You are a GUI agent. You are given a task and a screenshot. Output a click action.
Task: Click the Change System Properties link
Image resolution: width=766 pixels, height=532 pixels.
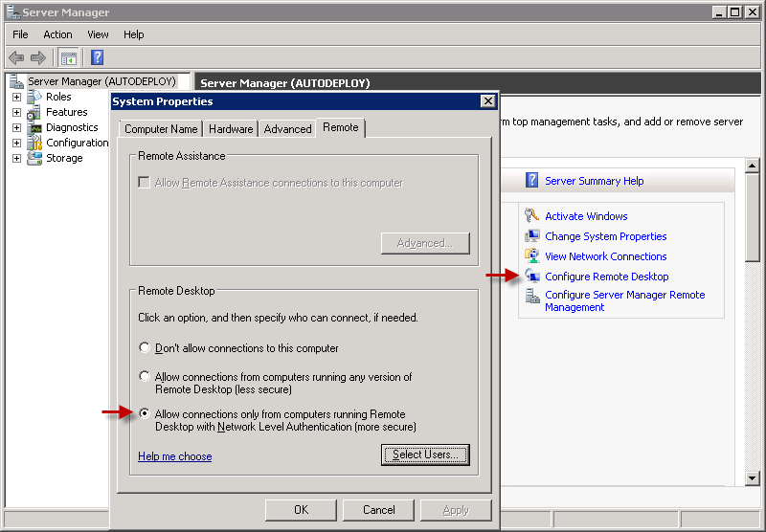[x=606, y=236]
